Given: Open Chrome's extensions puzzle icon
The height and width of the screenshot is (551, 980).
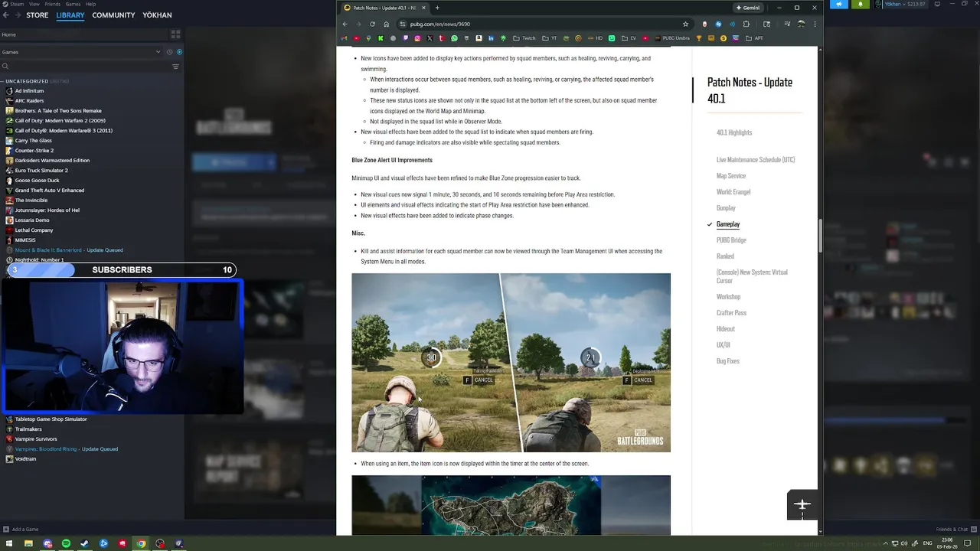Looking at the screenshot, I should pyautogui.click(x=746, y=24).
